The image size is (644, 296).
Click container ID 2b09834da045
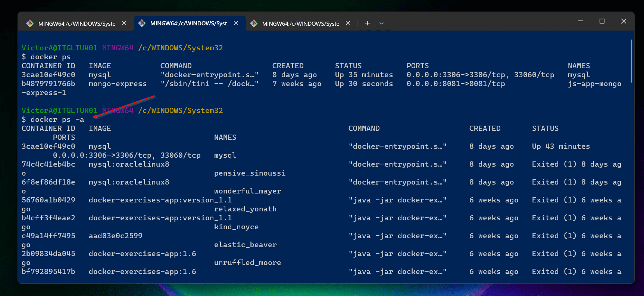[x=49, y=254]
